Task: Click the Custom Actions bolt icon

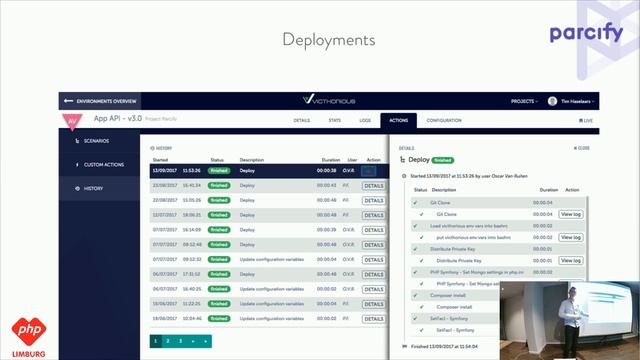Action: (77, 164)
